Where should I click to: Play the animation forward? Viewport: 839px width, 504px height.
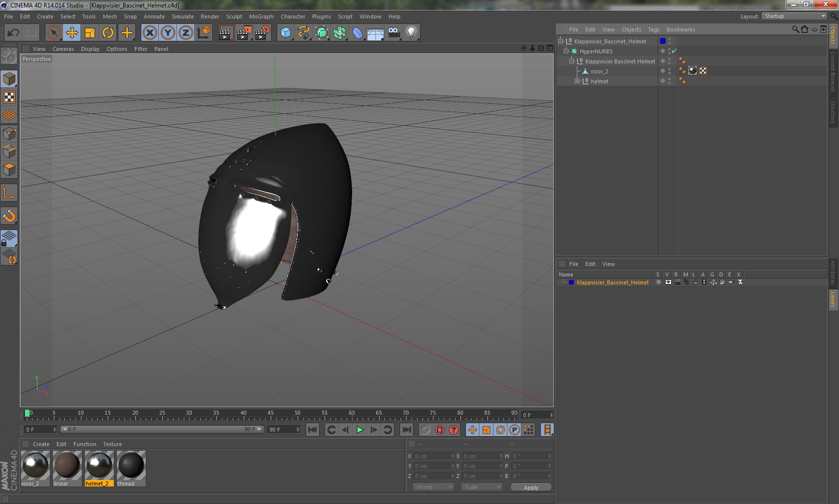tap(360, 430)
